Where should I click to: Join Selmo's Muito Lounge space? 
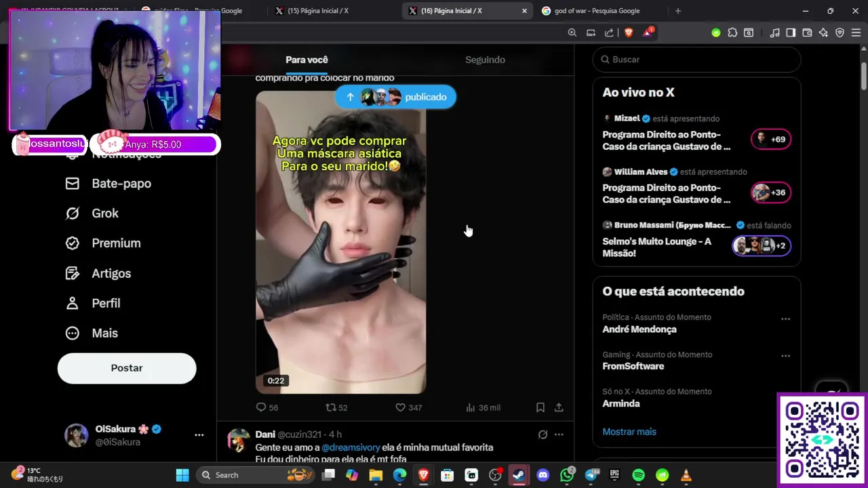[x=696, y=240]
